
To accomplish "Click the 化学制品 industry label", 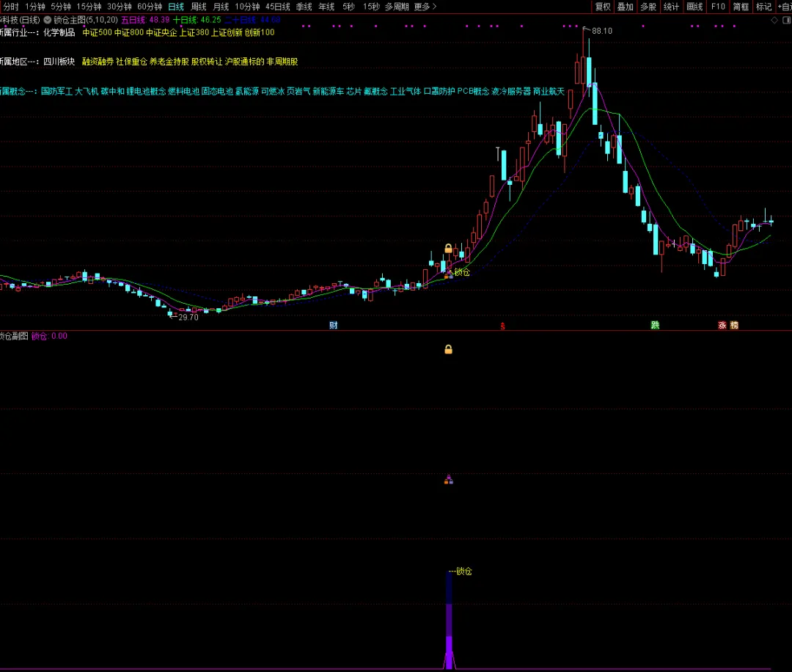I will 59,32.
